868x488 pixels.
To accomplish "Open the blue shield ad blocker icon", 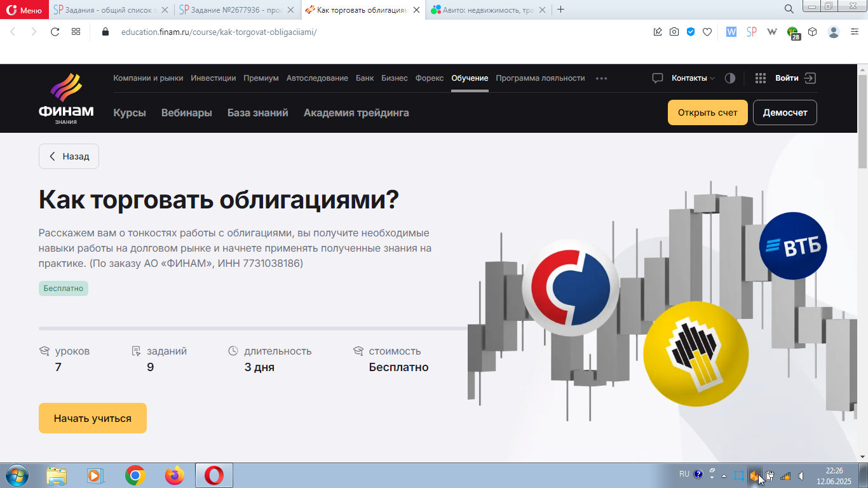I will (691, 32).
